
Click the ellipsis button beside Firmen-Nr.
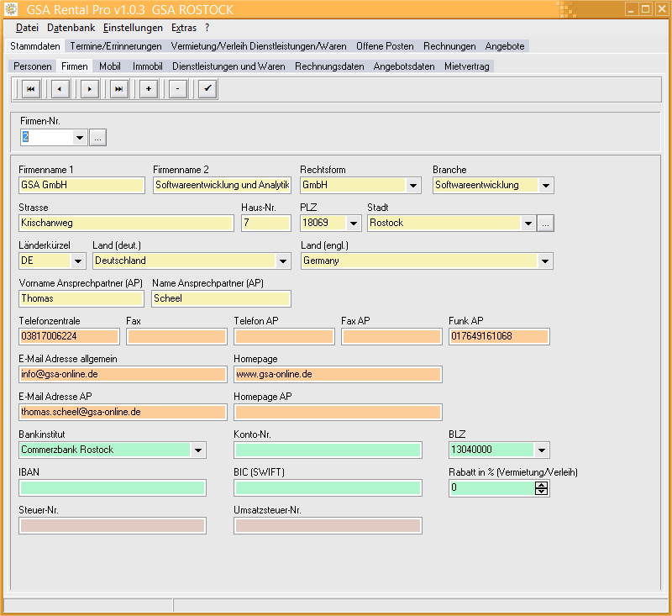(x=98, y=137)
